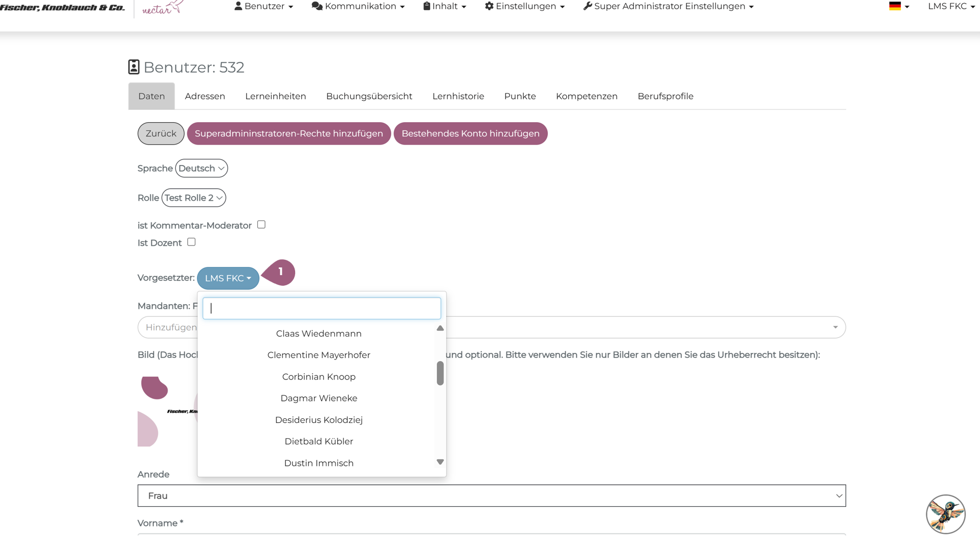The width and height of the screenshot is (980, 539).
Task: Open the Sprache Deutsch dropdown
Action: coord(202,168)
